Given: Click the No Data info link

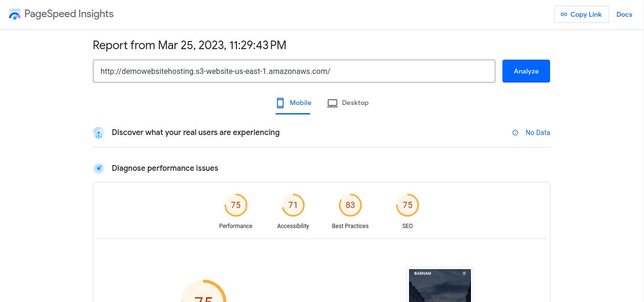Looking at the screenshot, I should (x=538, y=133).
